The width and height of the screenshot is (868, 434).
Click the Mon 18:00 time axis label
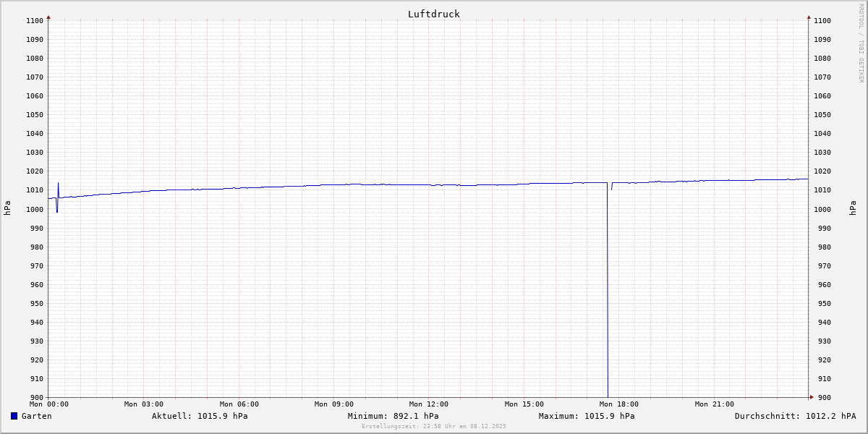(x=618, y=404)
